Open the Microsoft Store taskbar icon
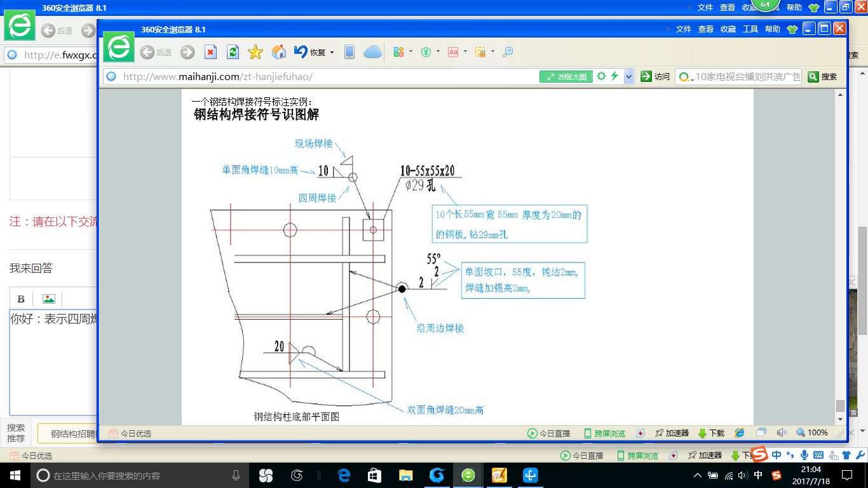The width and height of the screenshot is (868, 488). (x=375, y=475)
